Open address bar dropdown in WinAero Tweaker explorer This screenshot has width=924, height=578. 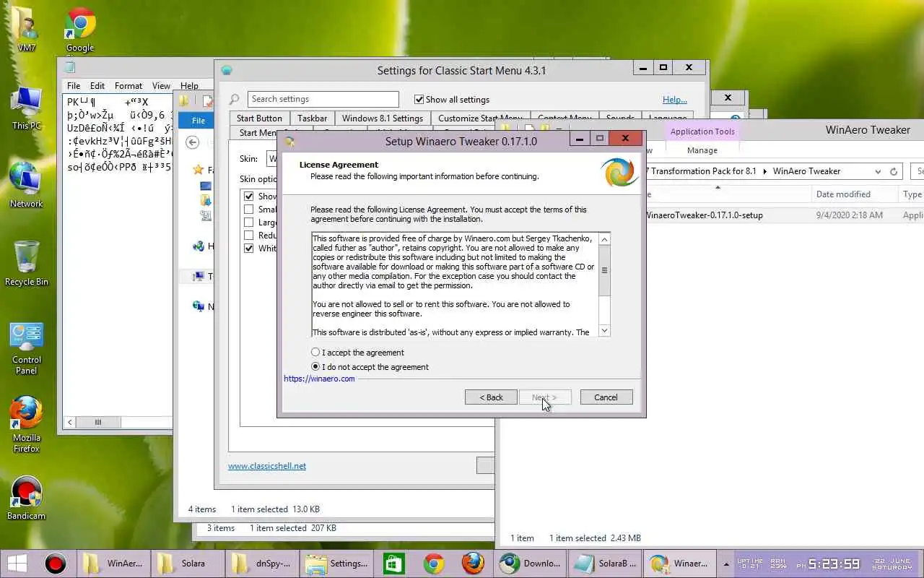click(878, 171)
